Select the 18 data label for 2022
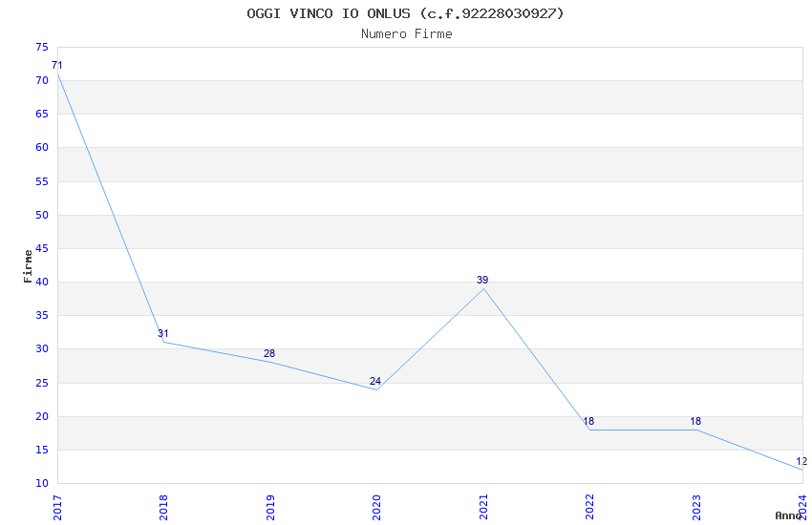The width and height of the screenshot is (812, 525). point(588,421)
